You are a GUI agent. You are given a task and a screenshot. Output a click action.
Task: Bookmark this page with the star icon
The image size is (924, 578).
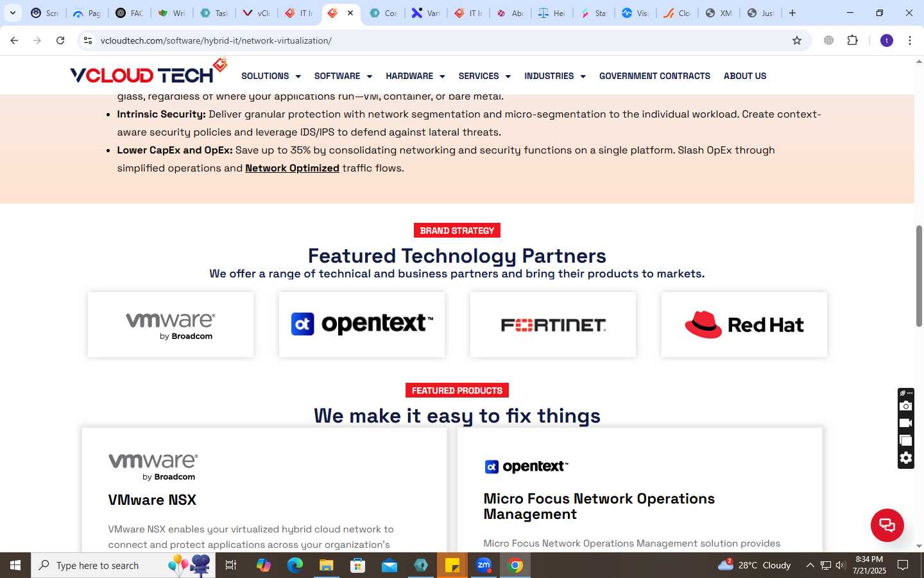tap(797, 40)
